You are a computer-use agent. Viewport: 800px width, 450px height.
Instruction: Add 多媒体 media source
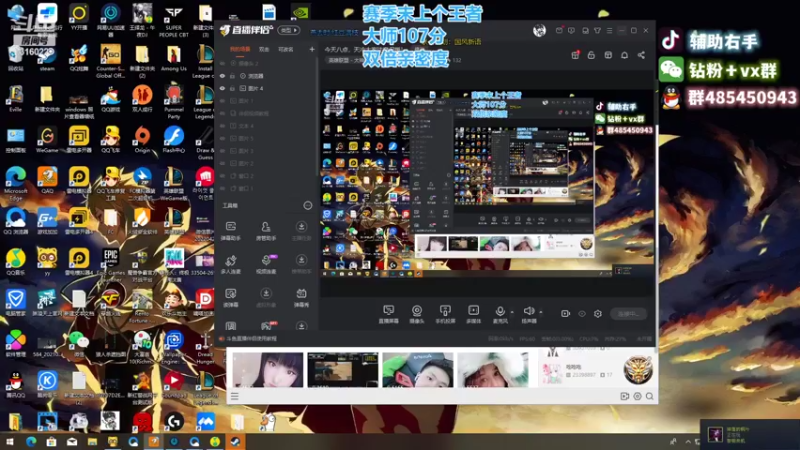point(473,314)
